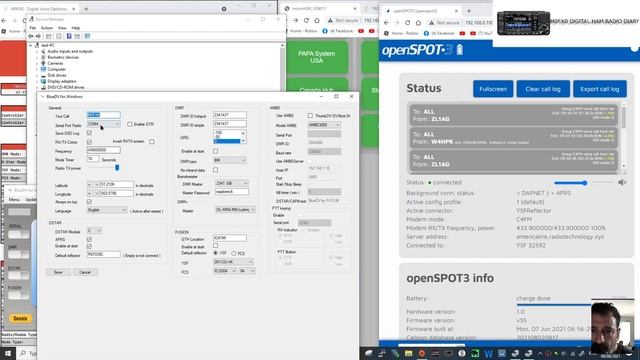Go back in the openSPOT3 browser window
This screenshot has width=640, height=360.
(x=387, y=23)
